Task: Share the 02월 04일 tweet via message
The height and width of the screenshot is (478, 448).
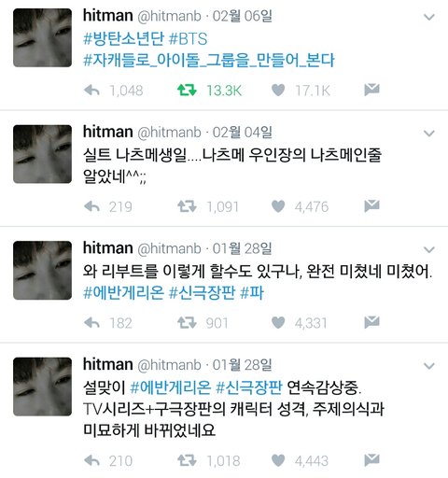Action: click(371, 206)
